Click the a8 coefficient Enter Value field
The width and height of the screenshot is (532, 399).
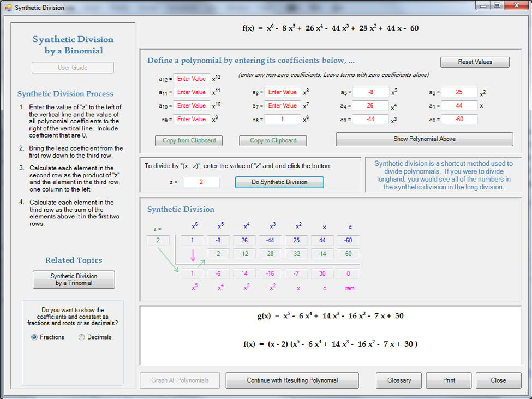283,92
